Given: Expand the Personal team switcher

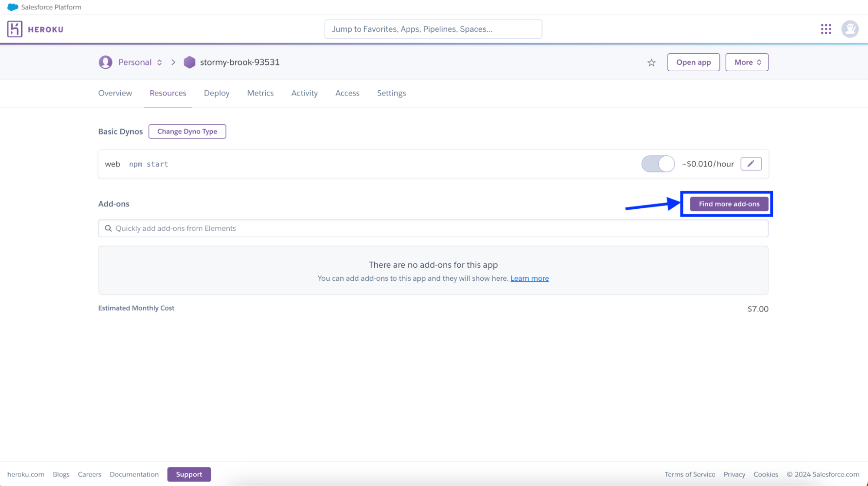Looking at the screenshot, I should click(159, 62).
